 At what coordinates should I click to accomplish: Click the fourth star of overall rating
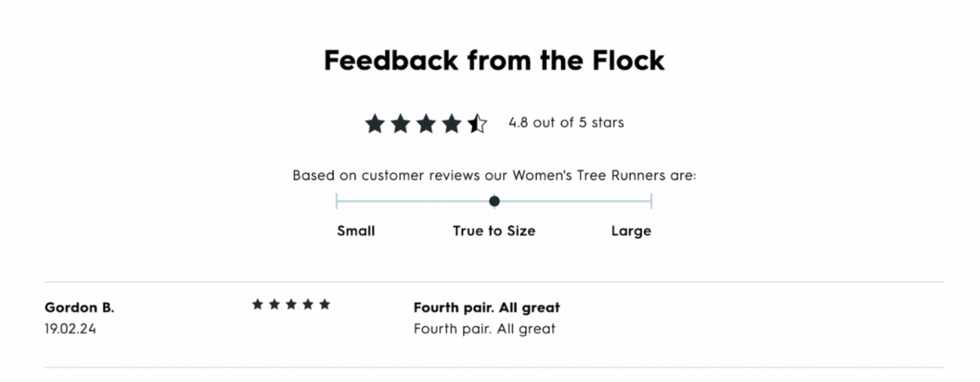(452, 124)
